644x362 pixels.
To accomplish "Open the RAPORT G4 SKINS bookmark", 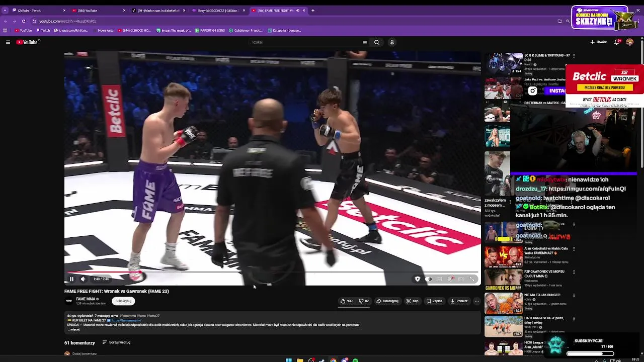I will pyautogui.click(x=210, y=31).
